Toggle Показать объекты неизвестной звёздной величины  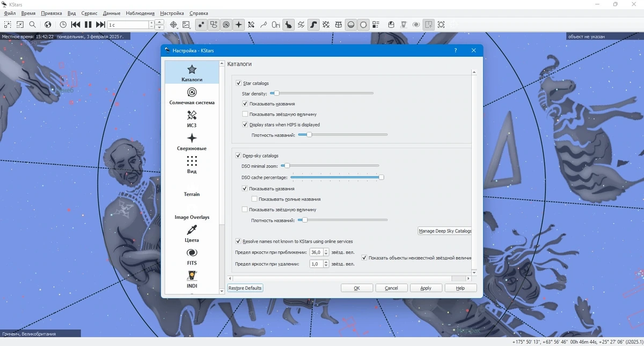click(364, 257)
